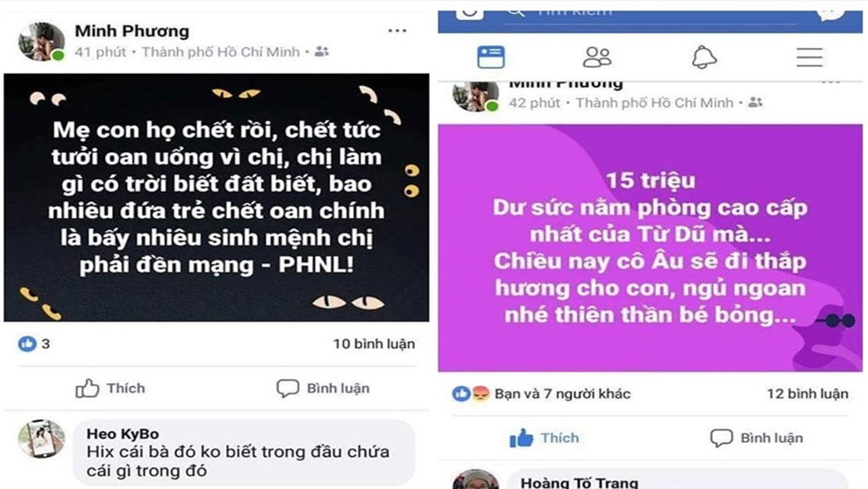Open the Minh Phương profile name link
868x489 pixels.
point(132,31)
